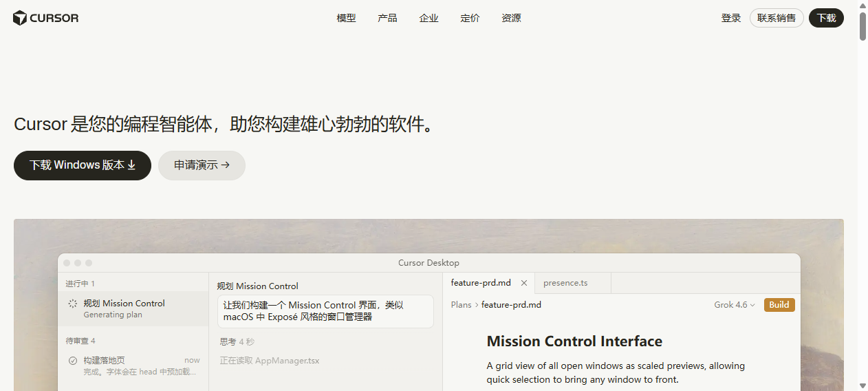Click the 申请演示 button
This screenshot has width=868, height=391.
(202, 165)
